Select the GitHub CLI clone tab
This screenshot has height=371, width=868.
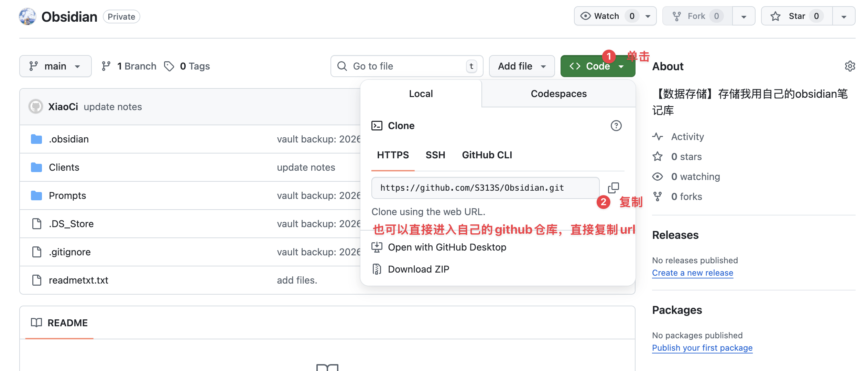tap(487, 155)
